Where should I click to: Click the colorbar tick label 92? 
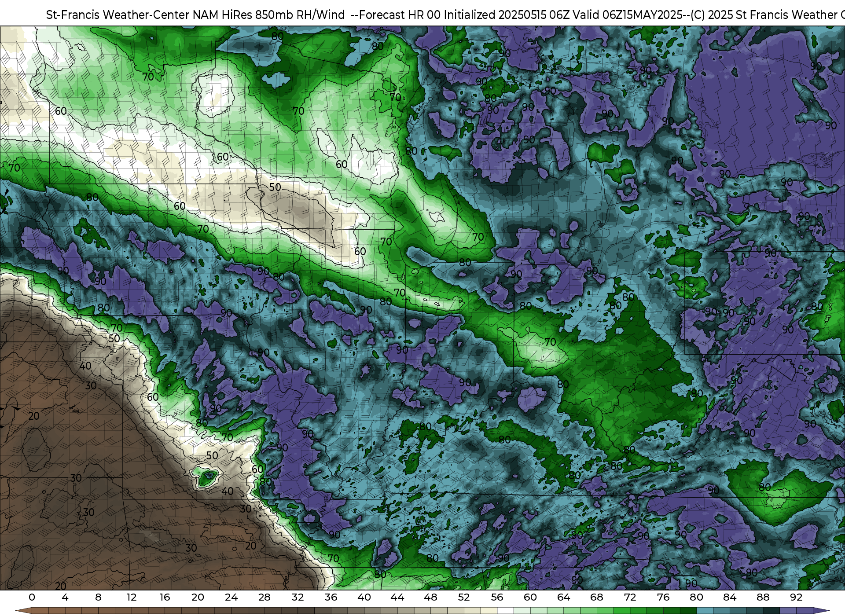[796, 597]
